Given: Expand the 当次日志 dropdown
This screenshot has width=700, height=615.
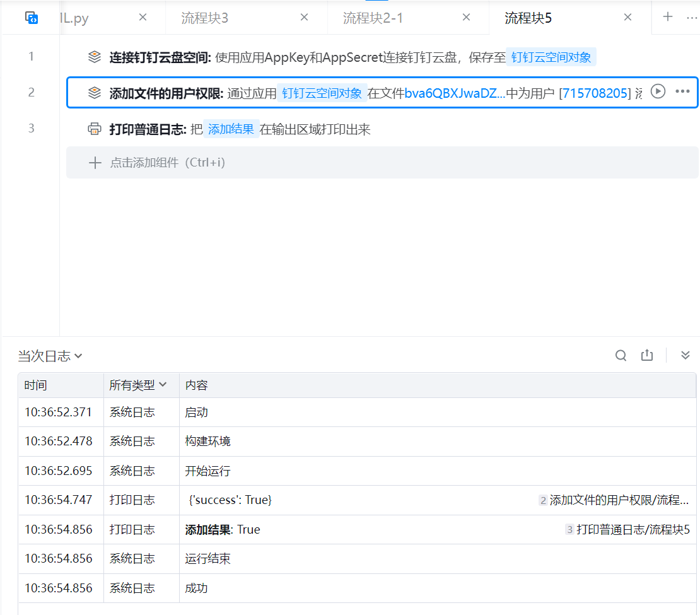Looking at the screenshot, I should pos(50,356).
